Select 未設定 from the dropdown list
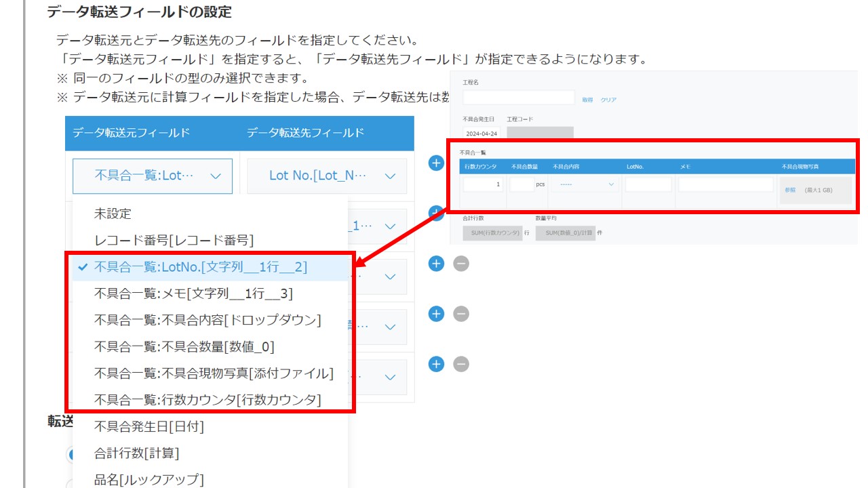Image resolution: width=868 pixels, height=488 pixels. tap(113, 213)
